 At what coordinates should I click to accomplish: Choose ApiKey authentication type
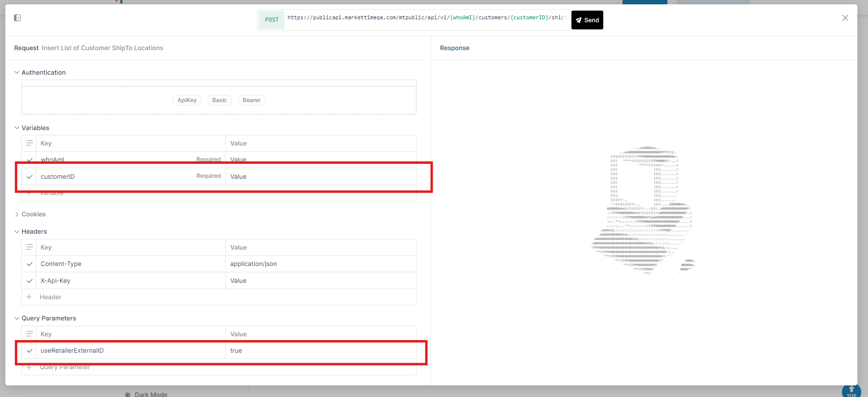point(187,100)
